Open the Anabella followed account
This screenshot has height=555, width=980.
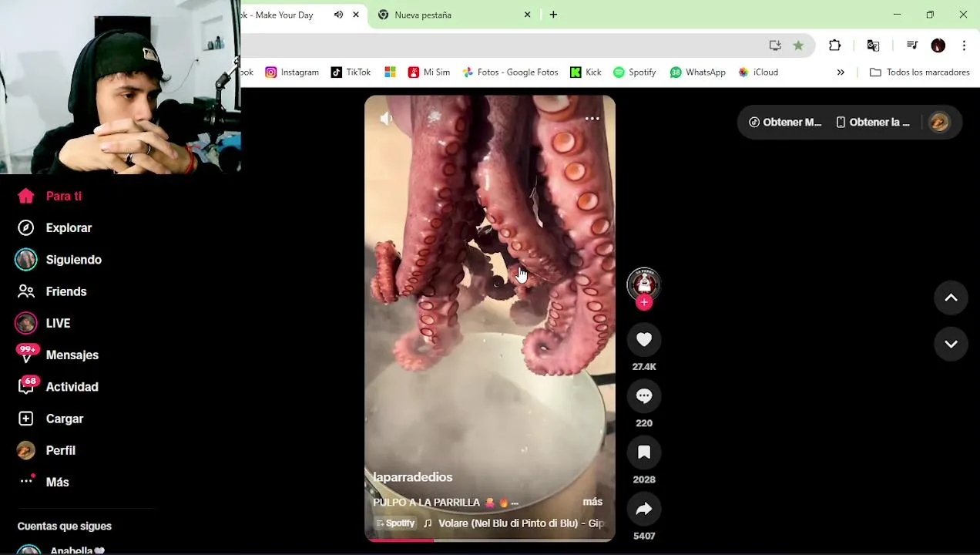coord(62,550)
